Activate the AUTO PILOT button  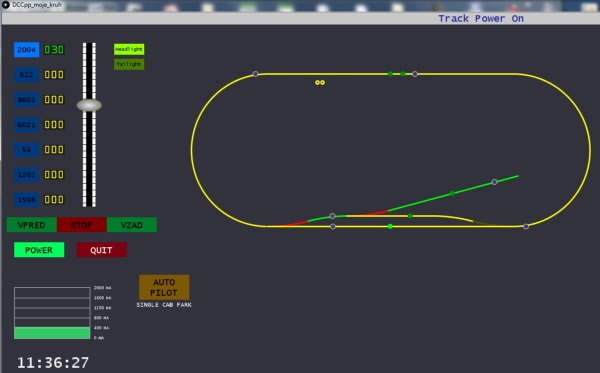point(164,287)
